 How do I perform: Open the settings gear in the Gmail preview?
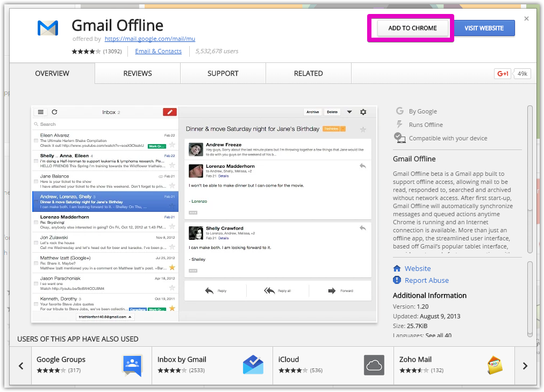click(363, 112)
